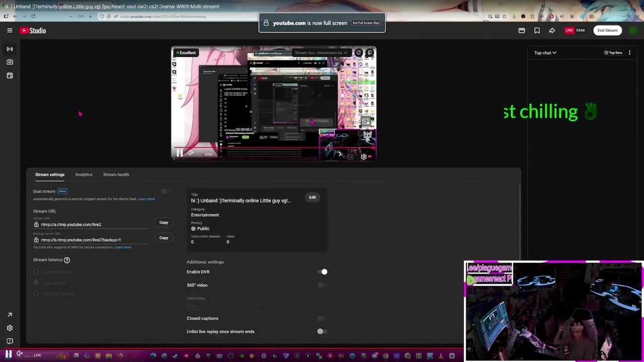Open the Learn more link under Dual stream
Viewport: 644px width, 362px height.
pyautogui.click(x=146, y=199)
